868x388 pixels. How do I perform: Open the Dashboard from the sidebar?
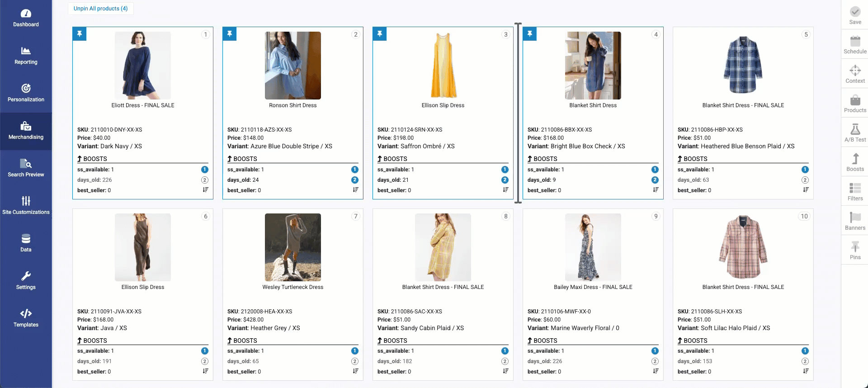[x=26, y=18]
